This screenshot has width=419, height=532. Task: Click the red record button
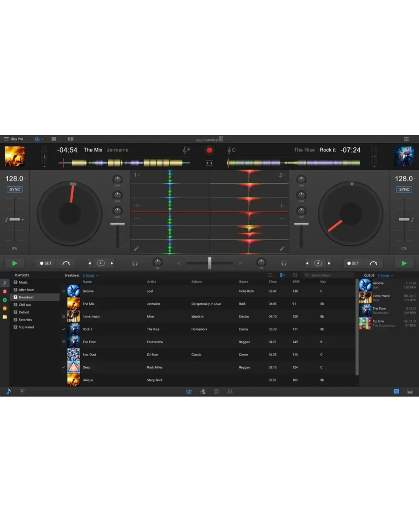click(x=209, y=150)
